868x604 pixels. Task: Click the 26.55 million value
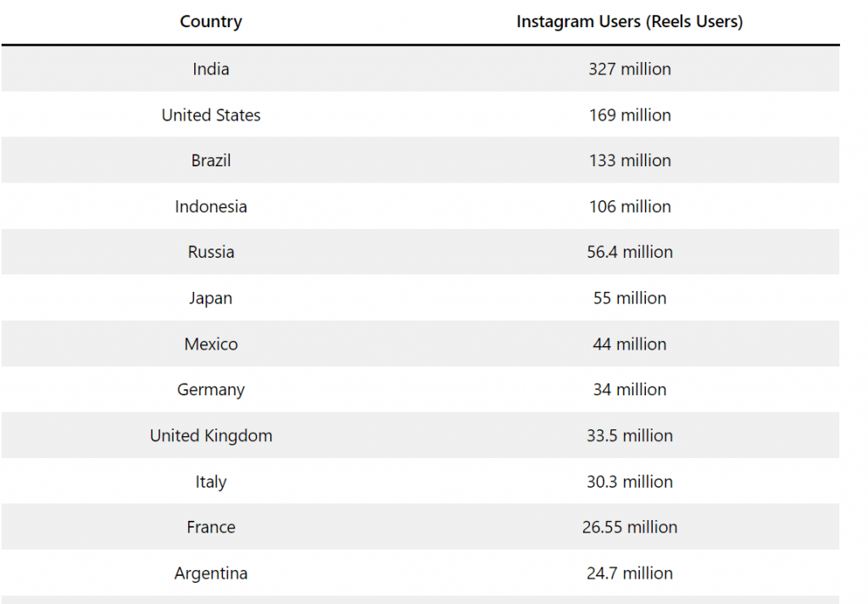[629, 527]
